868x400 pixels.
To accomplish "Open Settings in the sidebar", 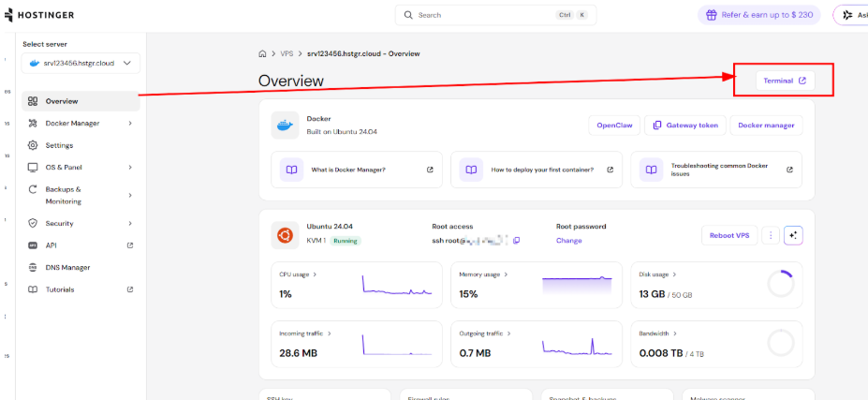I will 59,145.
